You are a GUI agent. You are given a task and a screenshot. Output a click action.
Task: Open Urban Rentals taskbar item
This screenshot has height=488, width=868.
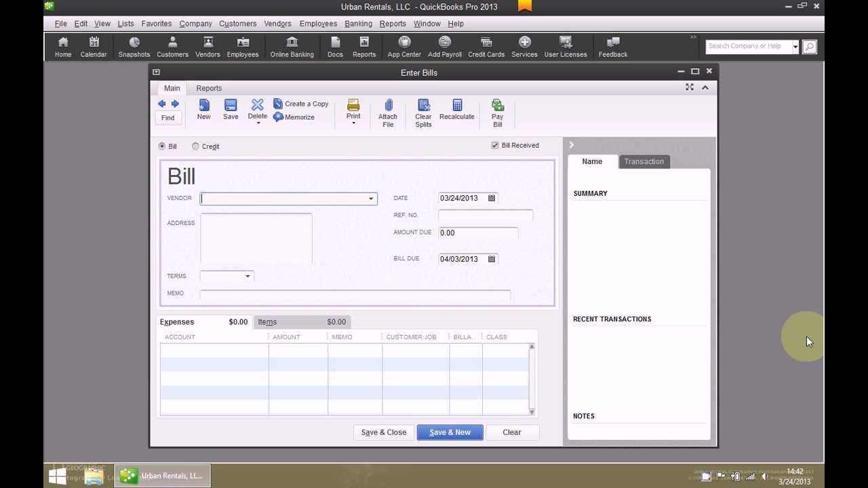click(163, 476)
